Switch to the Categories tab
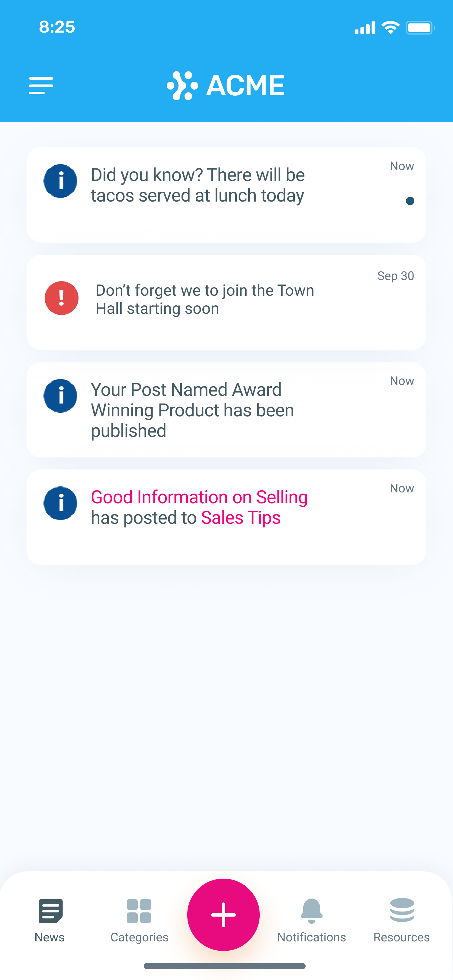 coord(139,920)
